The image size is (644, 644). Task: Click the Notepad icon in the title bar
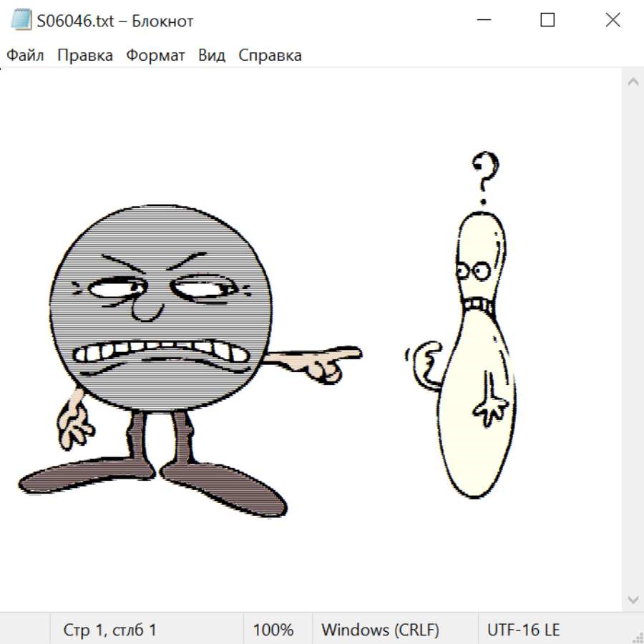(x=22, y=20)
